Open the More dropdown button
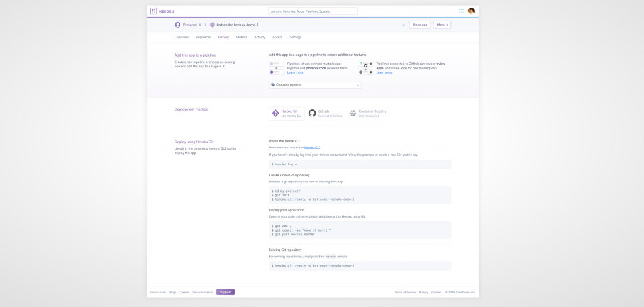The height and width of the screenshot is (307, 644). pos(442,25)
